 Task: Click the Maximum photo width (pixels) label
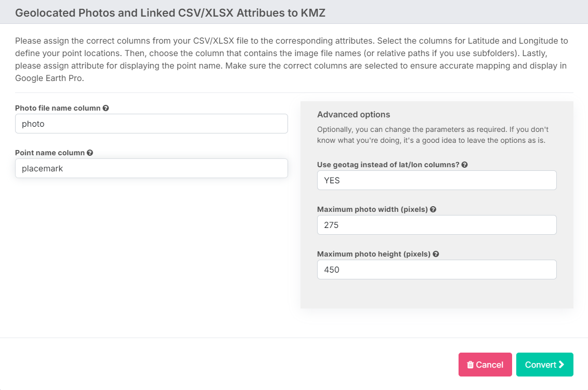pos(372,209)
